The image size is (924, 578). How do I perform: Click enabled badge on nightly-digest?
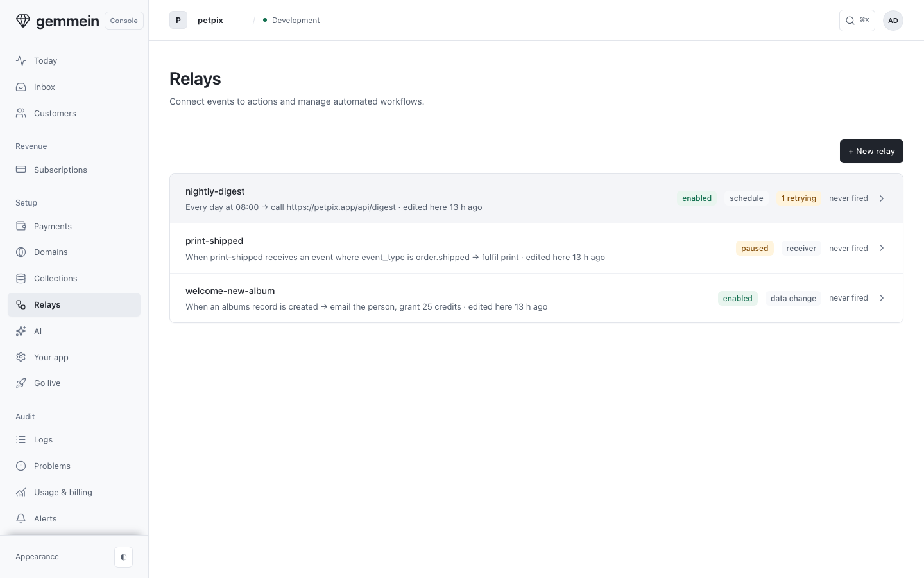697,198
